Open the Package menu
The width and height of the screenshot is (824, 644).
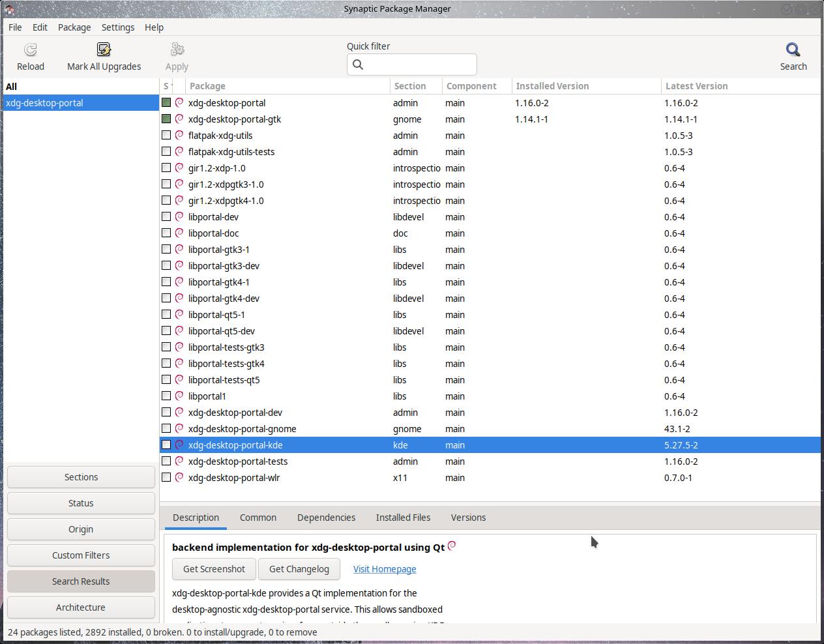[x=74, y=27]
